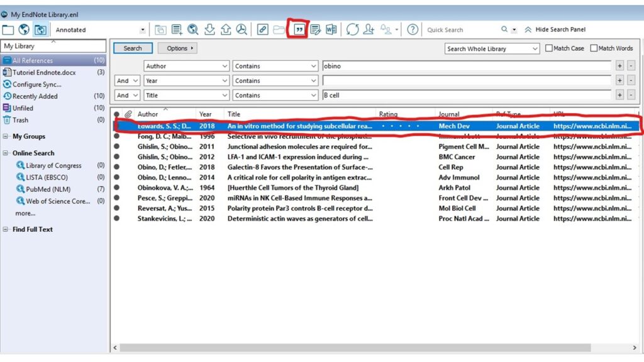
Task: Click the New Reference icon
Action: 177,30
